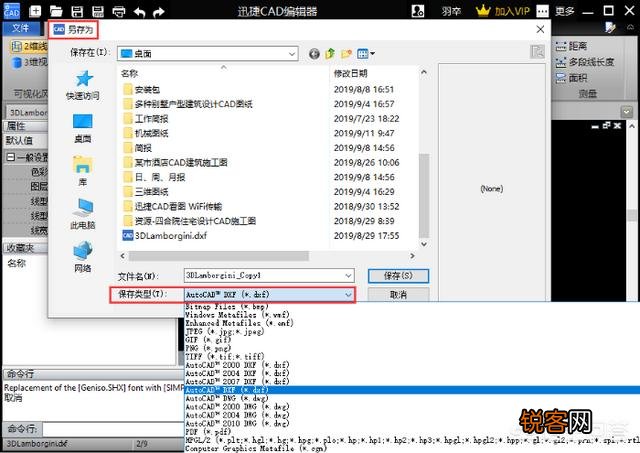
Task: Open Quick access (快速访问) in the sidebar
Action: point(82,86)
